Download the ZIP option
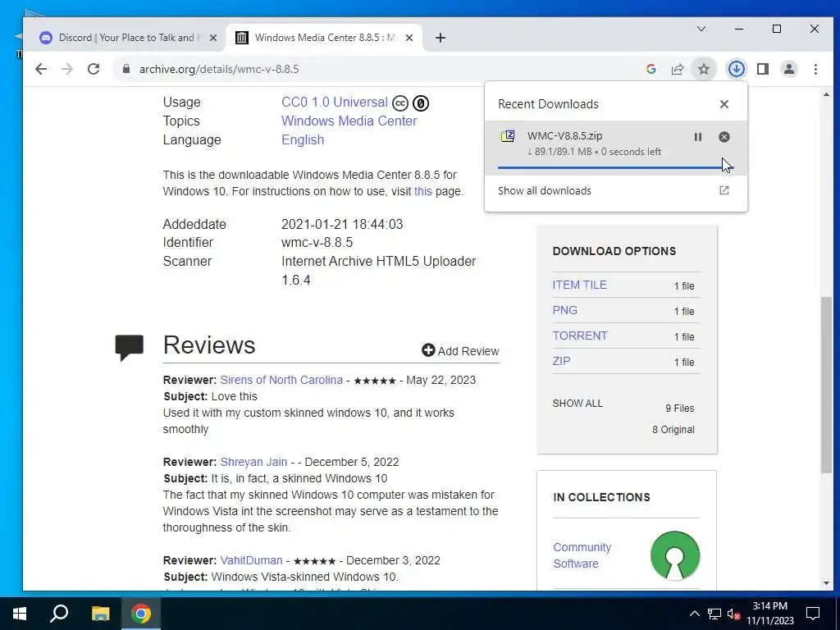The height and width of the screenshot is (630, 840). pos(561,361)
